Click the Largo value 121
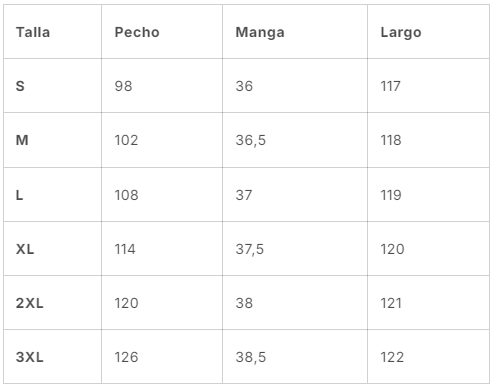 pyautogui.click(x=391, y=303)
